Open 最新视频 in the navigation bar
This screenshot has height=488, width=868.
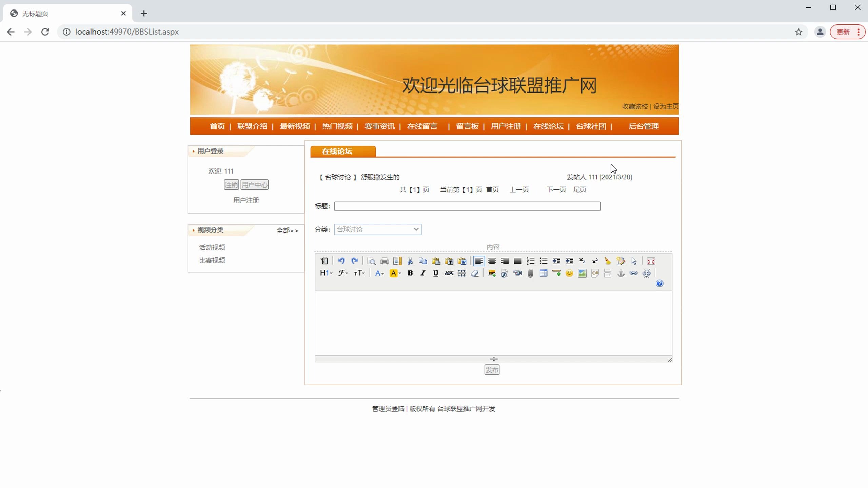[x=295, y=126]
